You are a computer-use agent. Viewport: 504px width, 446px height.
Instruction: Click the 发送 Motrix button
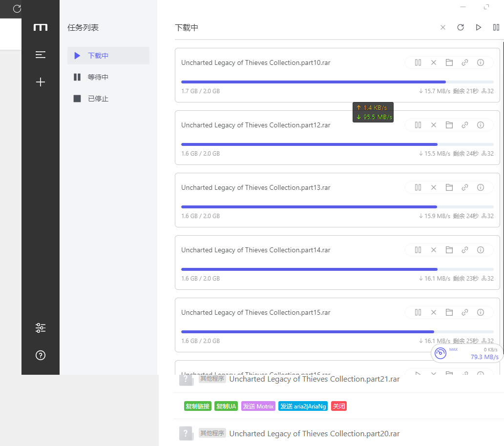[258, 406]
